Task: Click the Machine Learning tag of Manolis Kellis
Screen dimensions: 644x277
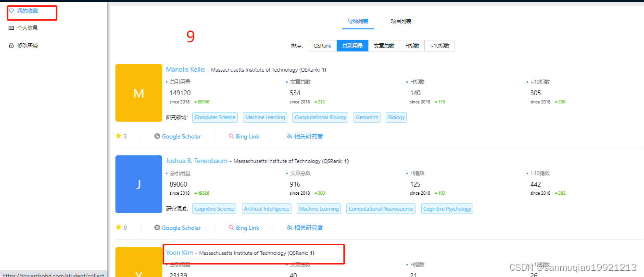Action: pyautogui.click(x=265, y=117)
